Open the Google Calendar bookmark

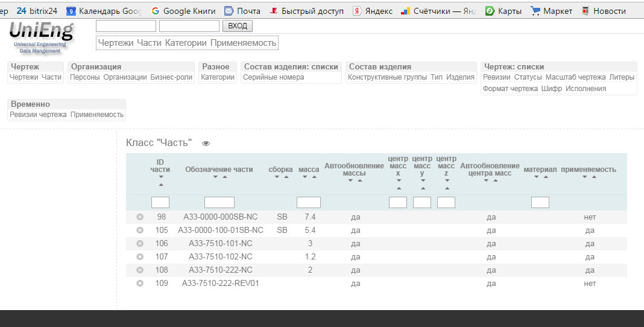point(104,11)
